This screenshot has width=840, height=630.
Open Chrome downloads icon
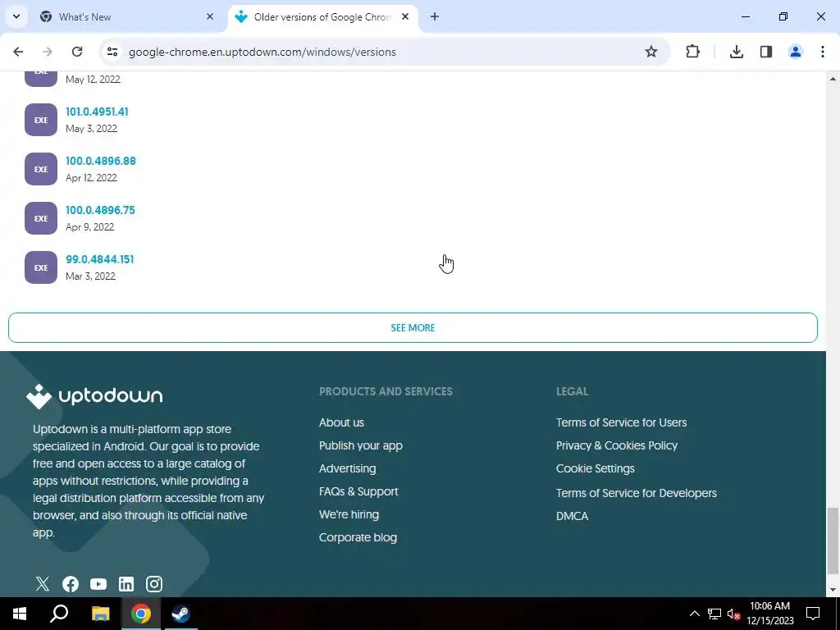pyautogui.click(x=737, y=52)
